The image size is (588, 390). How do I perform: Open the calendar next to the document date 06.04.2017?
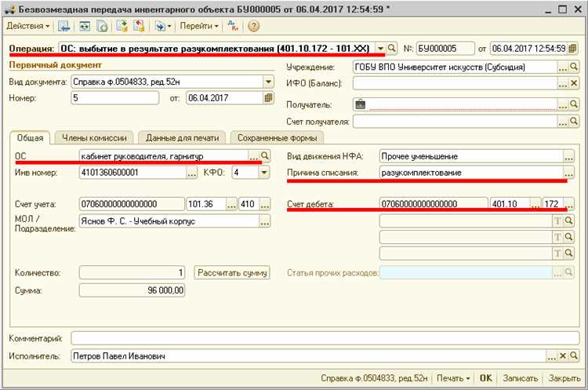point(572,49)
